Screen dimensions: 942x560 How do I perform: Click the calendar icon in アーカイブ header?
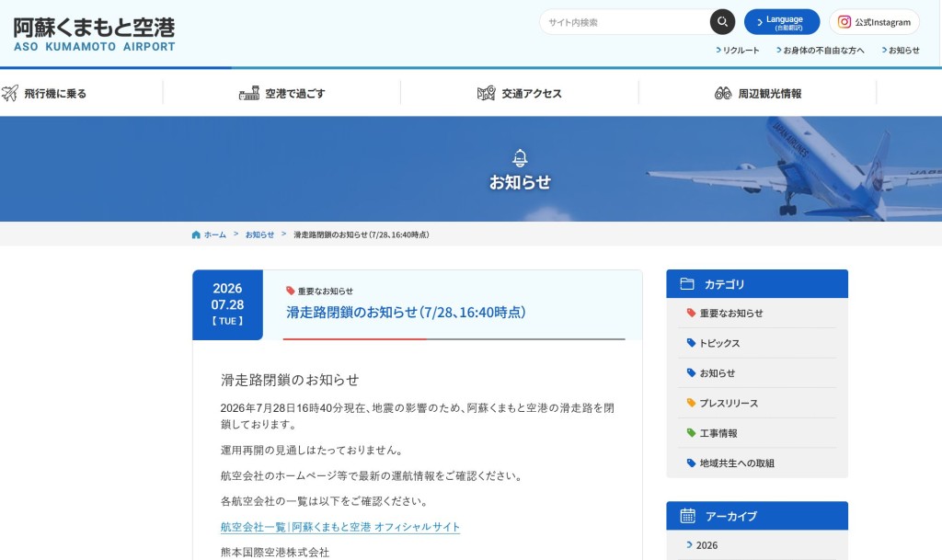coord(687,516)
